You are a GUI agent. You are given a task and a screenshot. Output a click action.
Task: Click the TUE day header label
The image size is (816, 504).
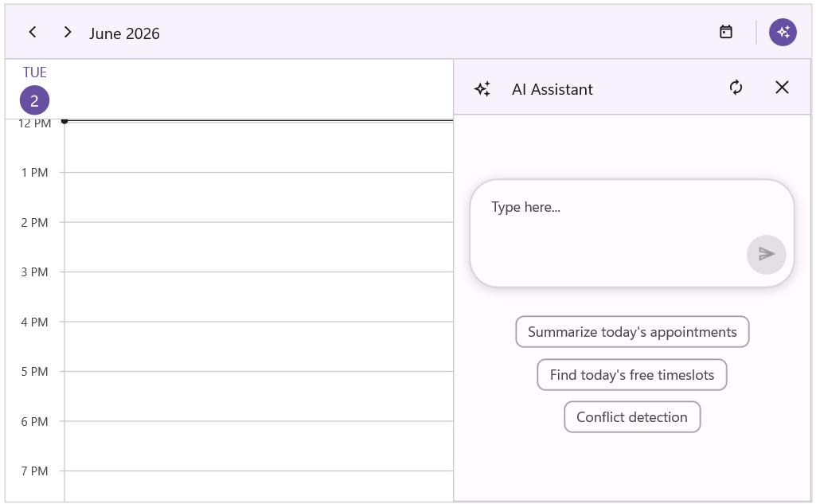coord(34,72)
